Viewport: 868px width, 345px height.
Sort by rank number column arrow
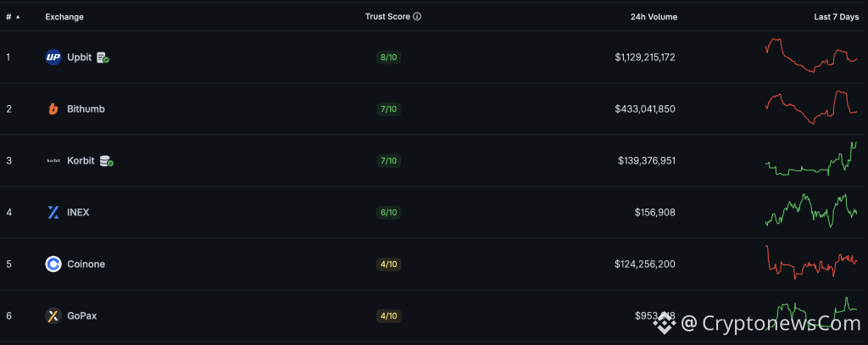pos(18,17)
